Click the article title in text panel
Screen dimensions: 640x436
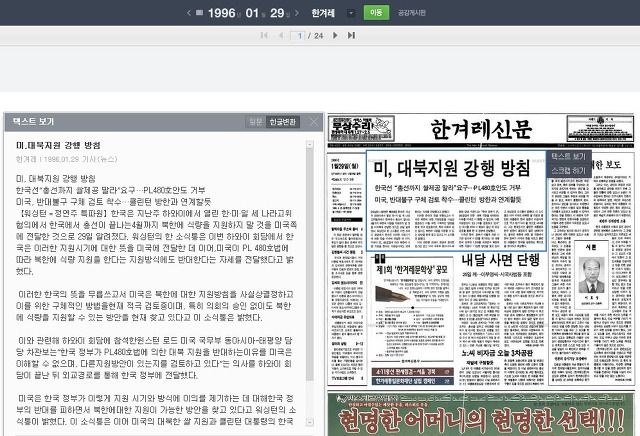(58, 145)
